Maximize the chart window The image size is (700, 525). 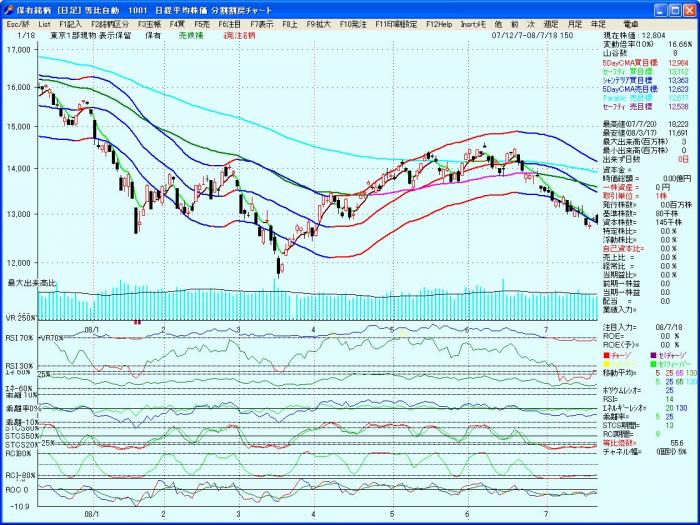click(x=675, y=10)
